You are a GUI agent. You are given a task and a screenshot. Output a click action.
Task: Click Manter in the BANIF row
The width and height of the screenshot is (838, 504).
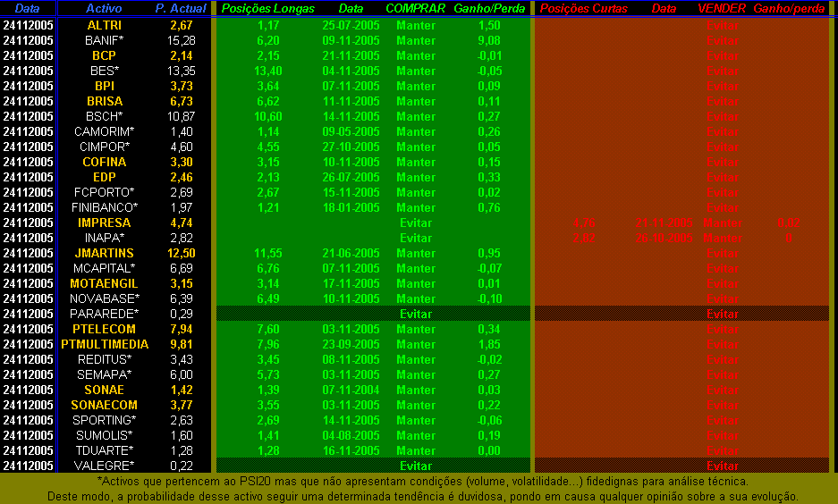click(x=416, y=40)
